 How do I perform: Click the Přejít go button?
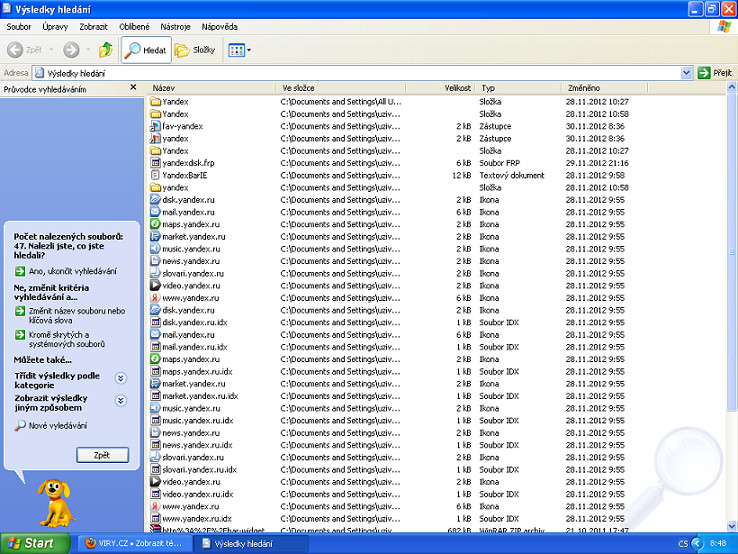pyautogui.click(x=715, y=73)
